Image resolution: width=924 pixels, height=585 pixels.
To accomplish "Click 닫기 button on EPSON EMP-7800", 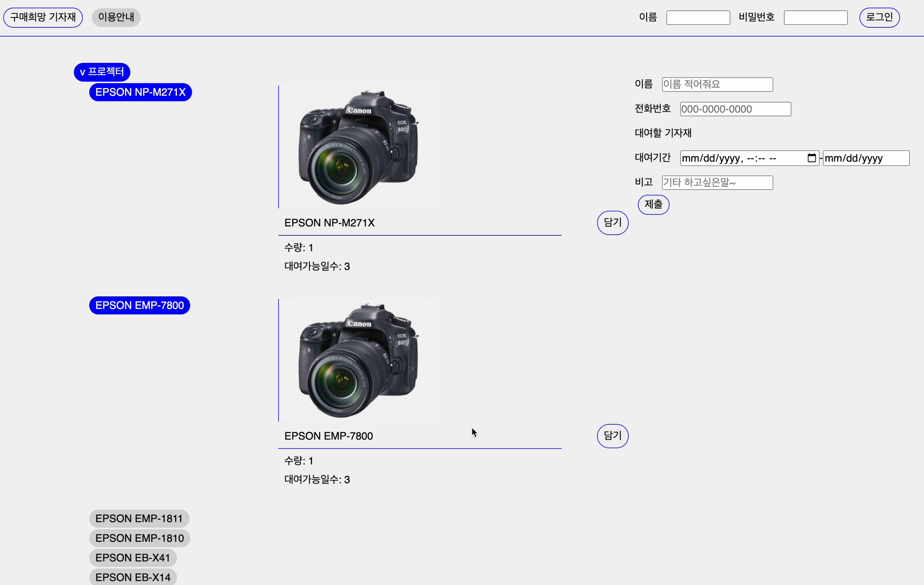I will click(612, 435).
